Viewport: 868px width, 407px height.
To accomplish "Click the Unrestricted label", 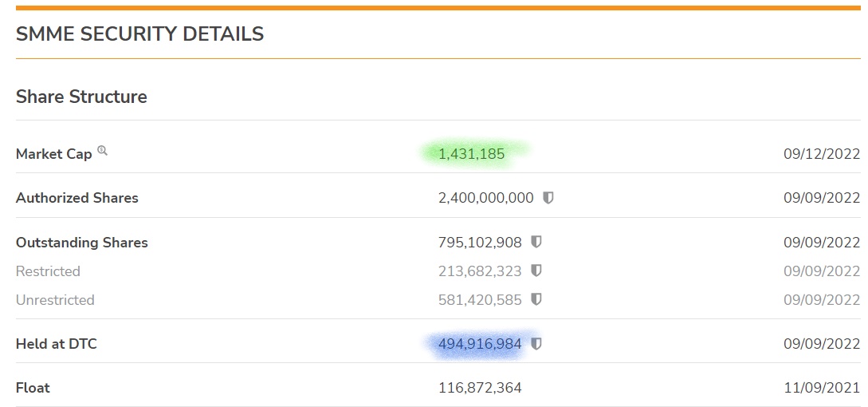I will click(55, 300).
